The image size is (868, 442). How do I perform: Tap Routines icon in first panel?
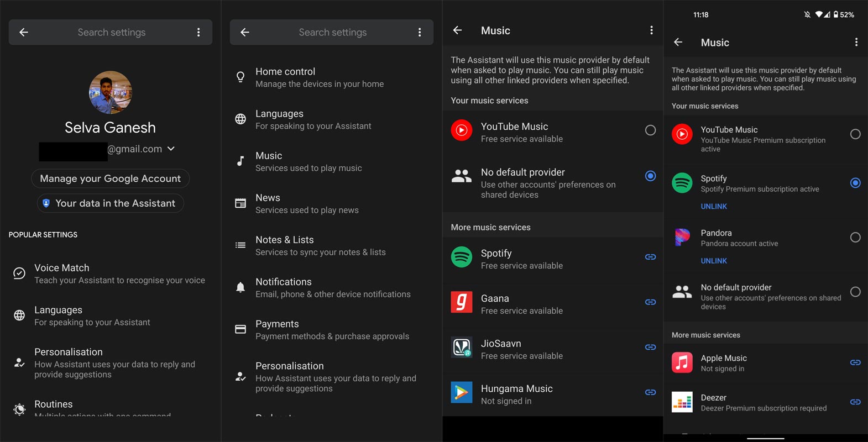click(x=19, y=409)
